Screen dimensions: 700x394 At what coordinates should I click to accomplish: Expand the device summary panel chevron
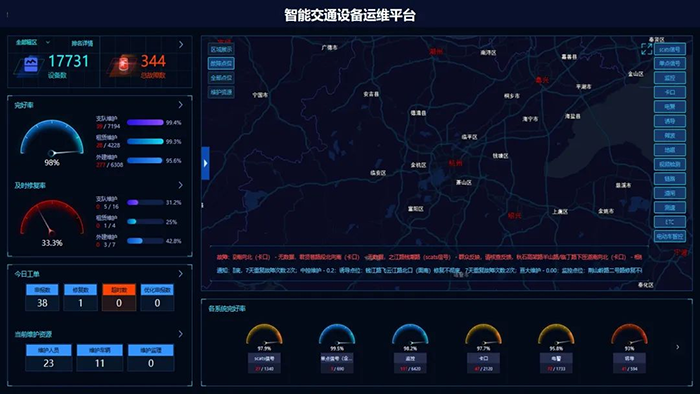click(181, 45)
